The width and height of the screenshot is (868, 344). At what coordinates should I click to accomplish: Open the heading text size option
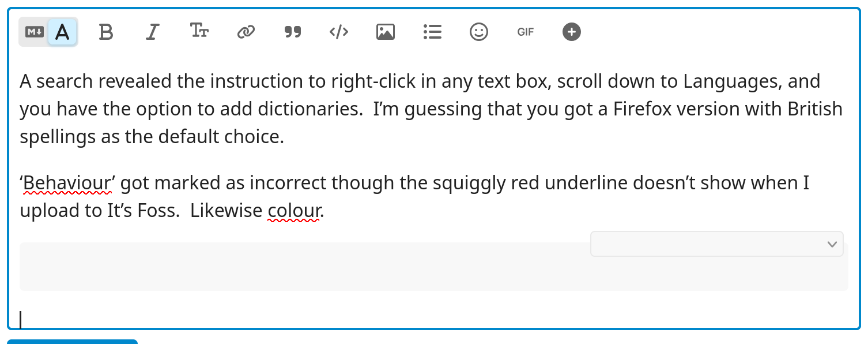tap(199, 31)
